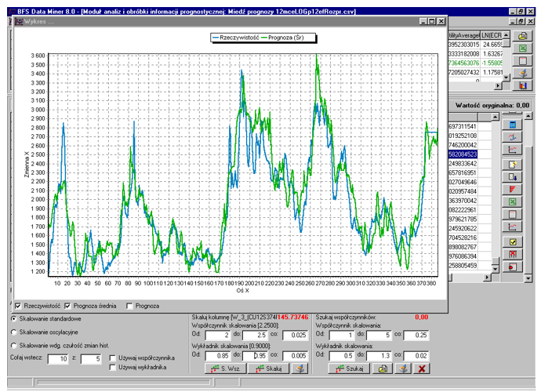
Task: Click the wavy multi-line chart icon
Action: point(512,137)
